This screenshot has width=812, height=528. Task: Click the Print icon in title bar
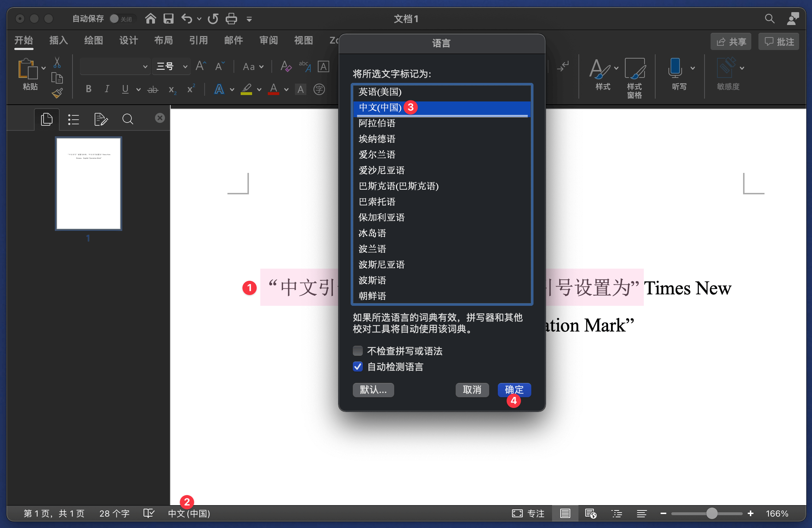click(x=231, y=19)
